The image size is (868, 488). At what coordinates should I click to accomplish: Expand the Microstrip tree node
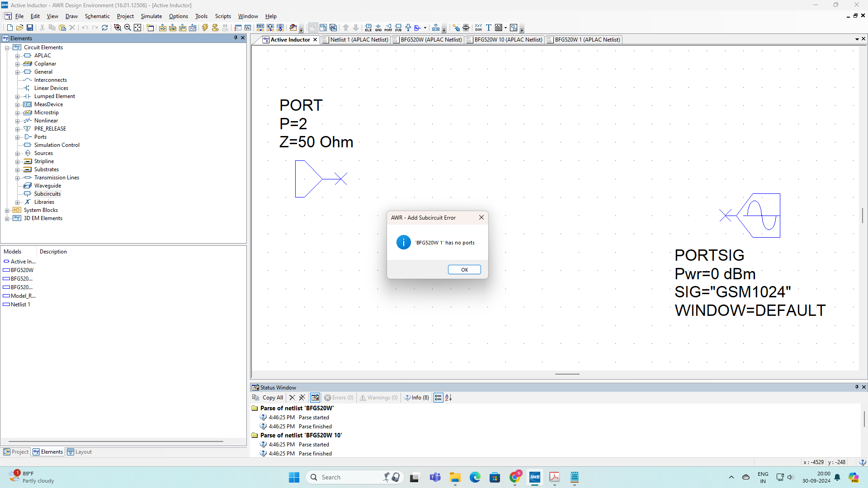point(17,113)
